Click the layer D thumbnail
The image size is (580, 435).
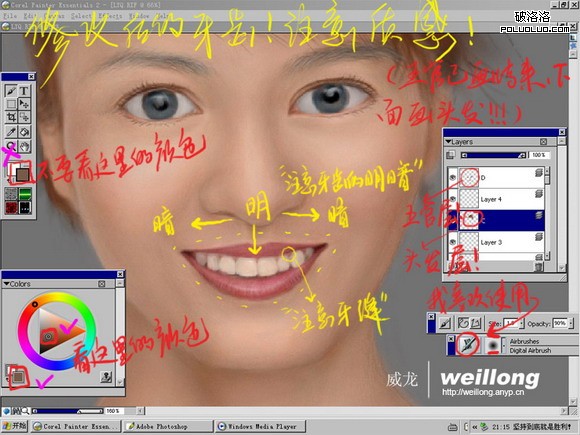469,178
